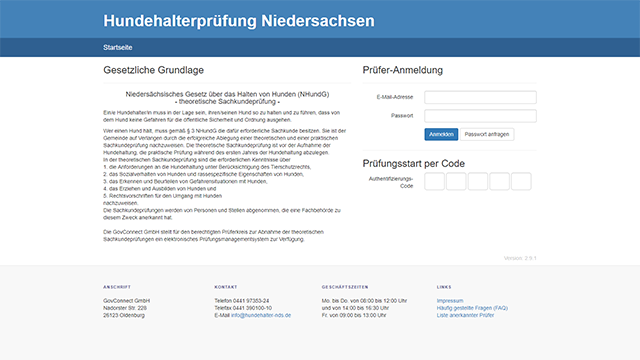Screen dimensions: 640x360
Task: Open the Impressum link
Action: 450,300
